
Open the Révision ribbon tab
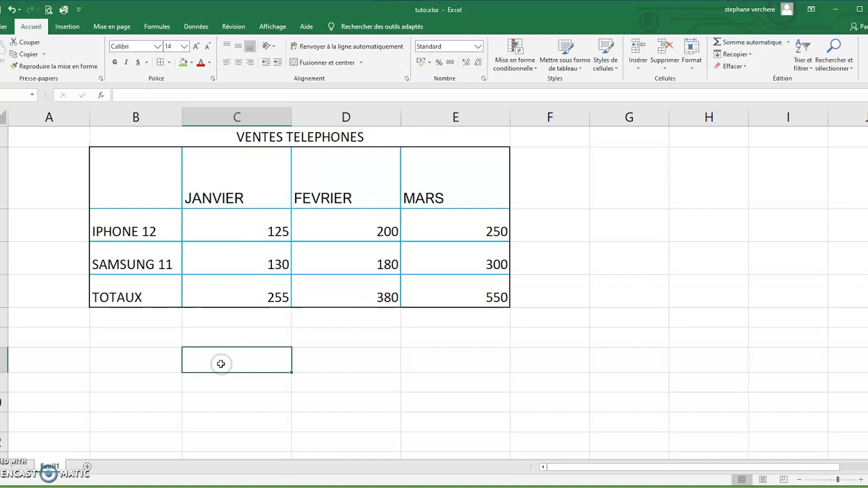[x=233, y=26]
